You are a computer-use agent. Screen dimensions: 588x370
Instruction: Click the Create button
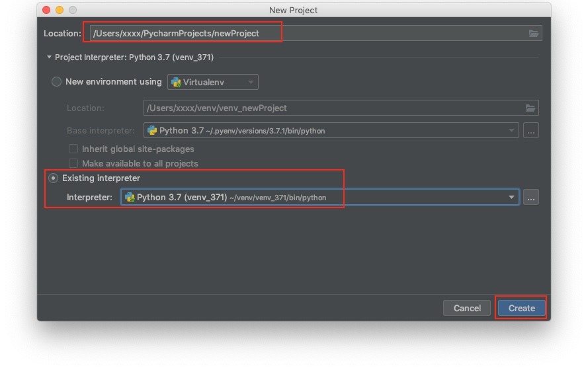pos(521,308)
